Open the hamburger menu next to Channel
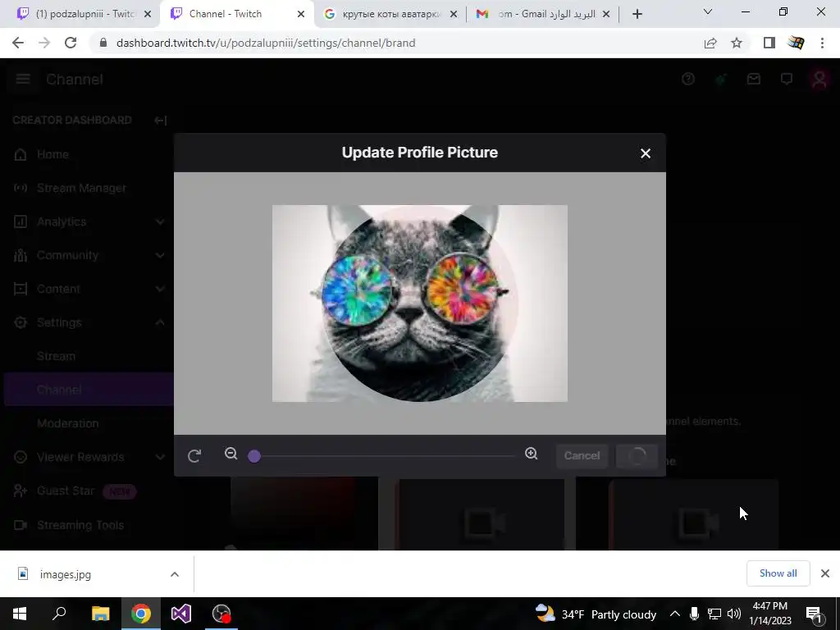The image size is (840, 630). (22, 80)
